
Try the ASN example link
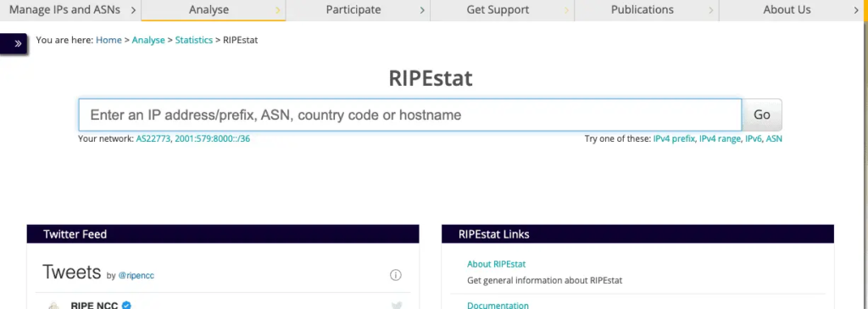tap(774, 138)
